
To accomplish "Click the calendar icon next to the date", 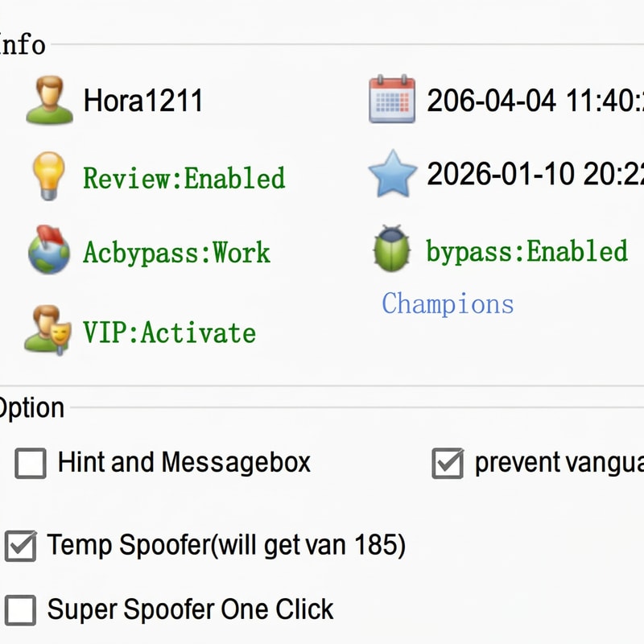I will (392, 100).
